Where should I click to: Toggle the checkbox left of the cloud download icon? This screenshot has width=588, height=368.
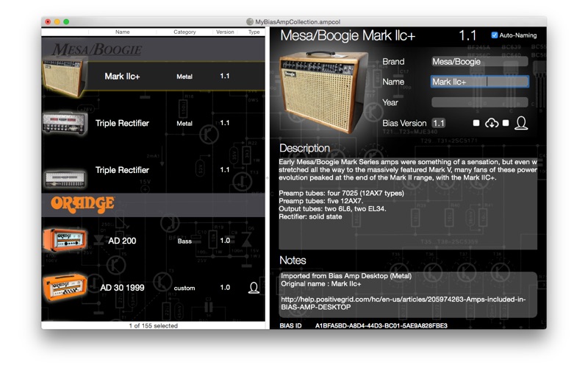point(476,123)
